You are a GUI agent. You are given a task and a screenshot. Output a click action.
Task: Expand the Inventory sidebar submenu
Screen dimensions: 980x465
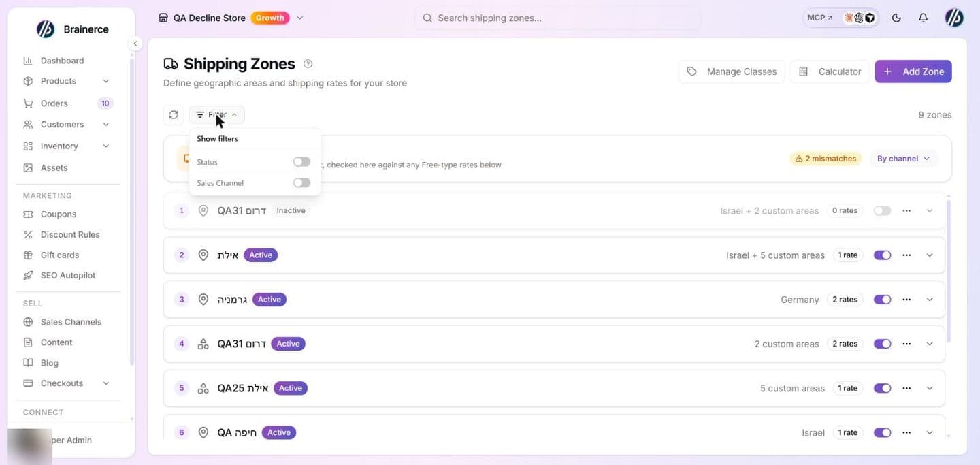click(x=105, y=146)
